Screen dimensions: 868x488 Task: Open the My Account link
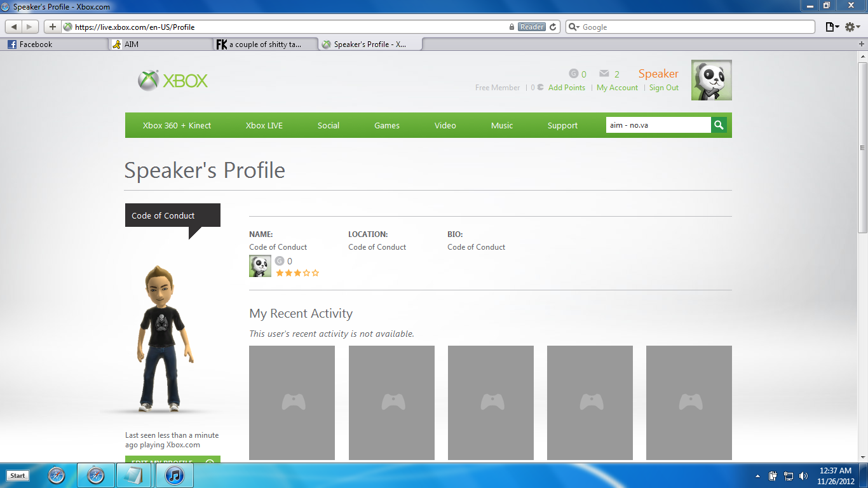pos(617,88)
